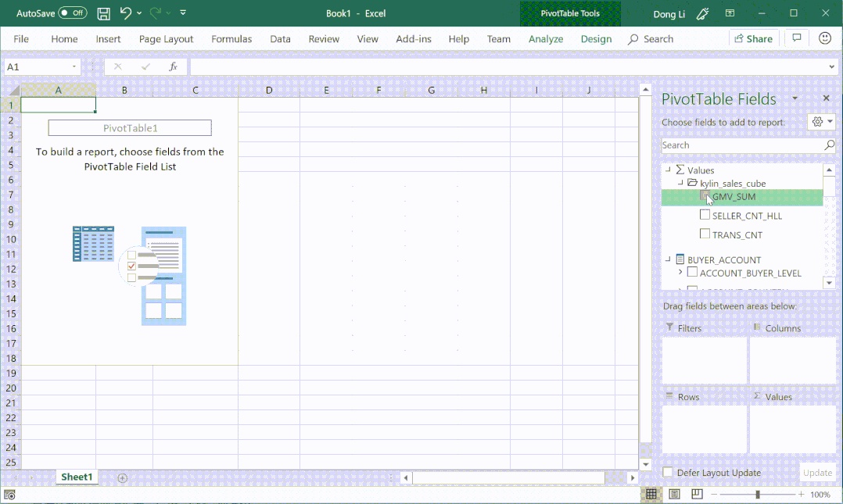Viewport: 843px width, 504px height.
Task: Click the Enter checkmark formula icon
Action: 145,66
